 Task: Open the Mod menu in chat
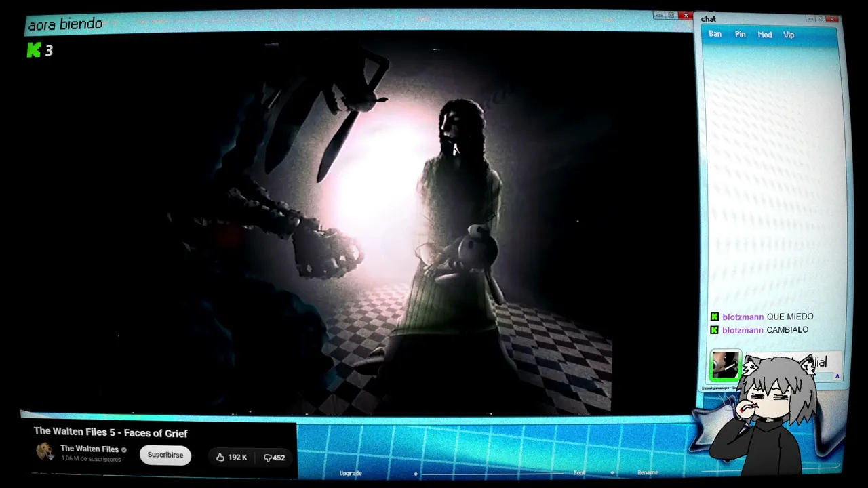tap(765, 35)
